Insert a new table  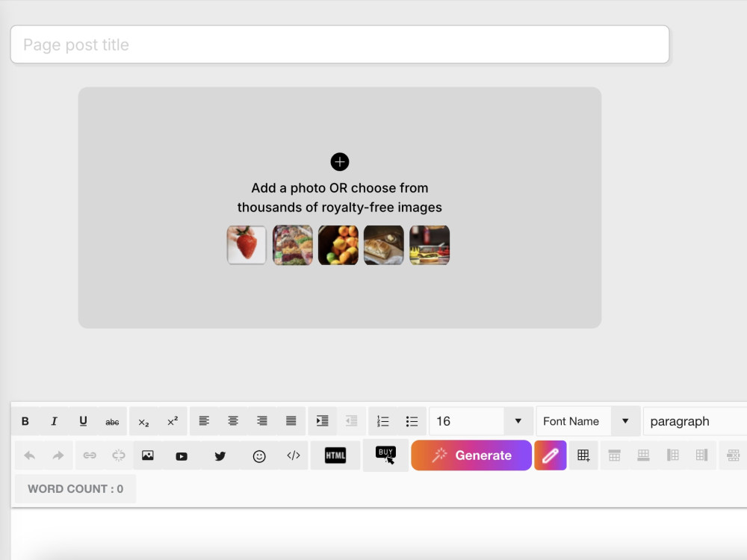583,455
